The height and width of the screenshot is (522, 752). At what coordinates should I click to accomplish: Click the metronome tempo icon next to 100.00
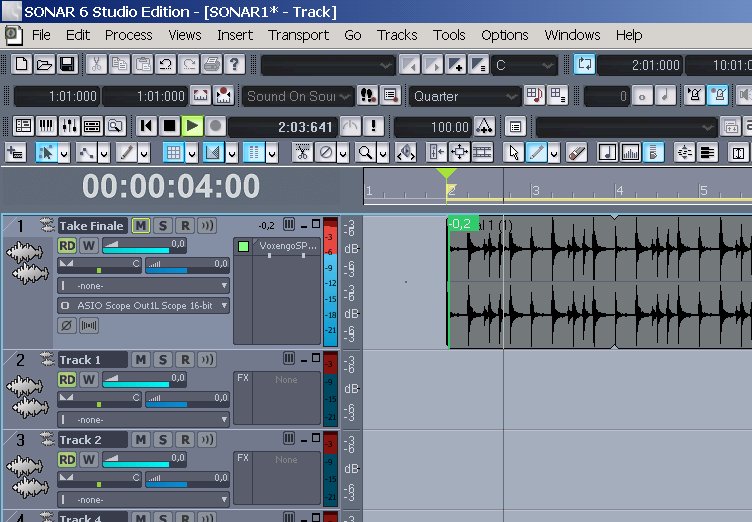coord(484,127)
